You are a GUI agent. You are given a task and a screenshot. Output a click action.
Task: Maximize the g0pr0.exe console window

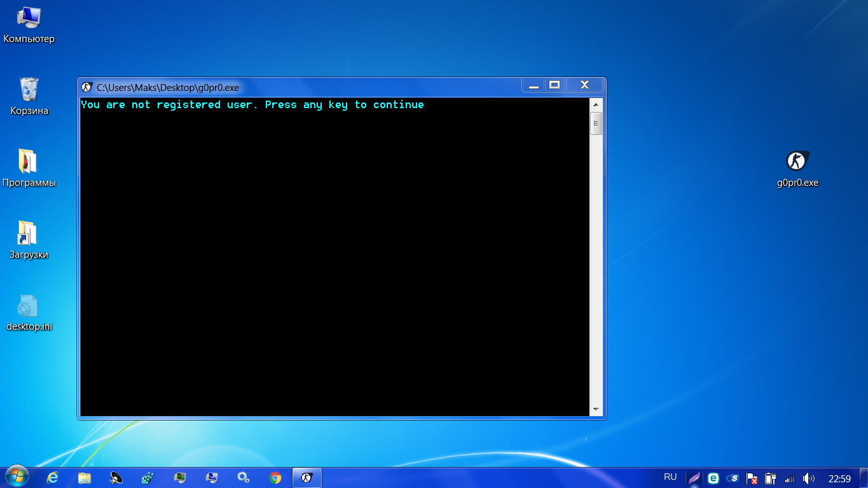pyautogui.click(x=555, y=85)
